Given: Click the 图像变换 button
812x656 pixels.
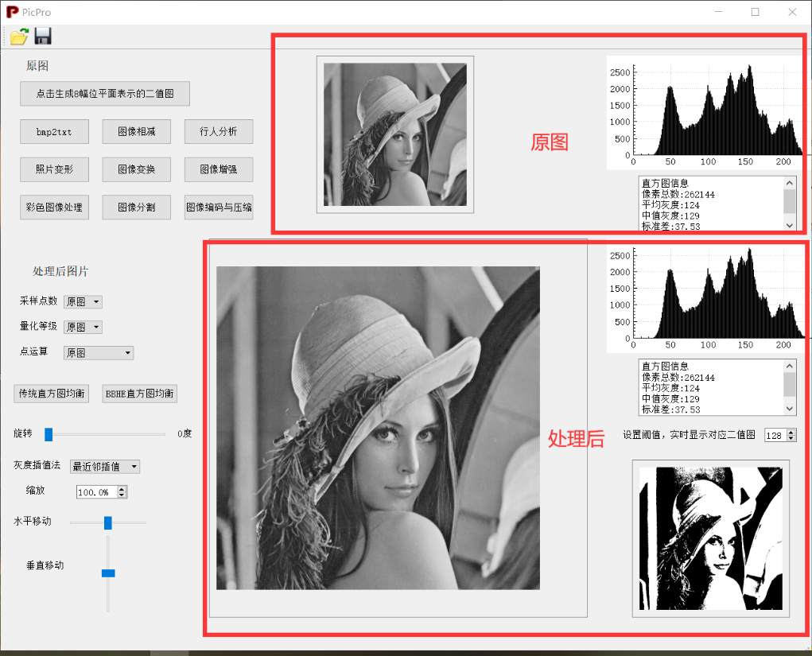Looking at the screenshot, I should [136, 169].
